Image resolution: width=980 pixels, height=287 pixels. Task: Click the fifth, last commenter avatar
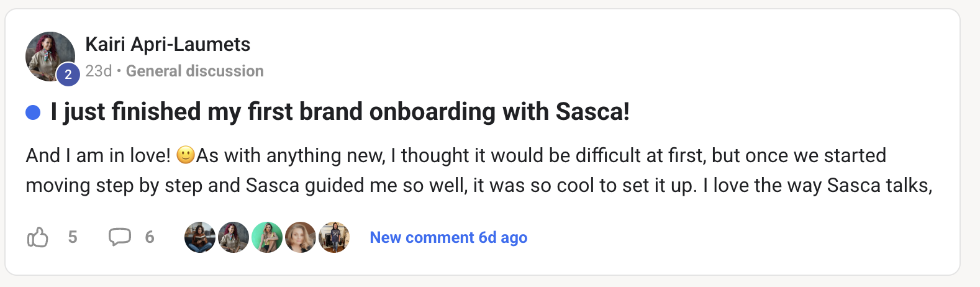334,237
